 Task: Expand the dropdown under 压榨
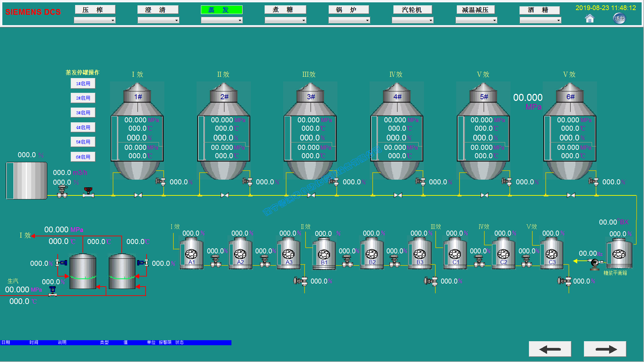[95, 20]
